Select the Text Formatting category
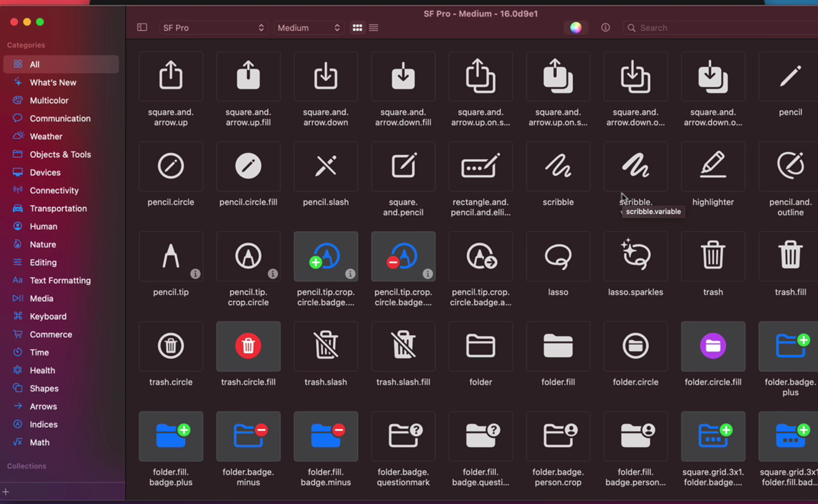The image size is (818, 504). 60,280
